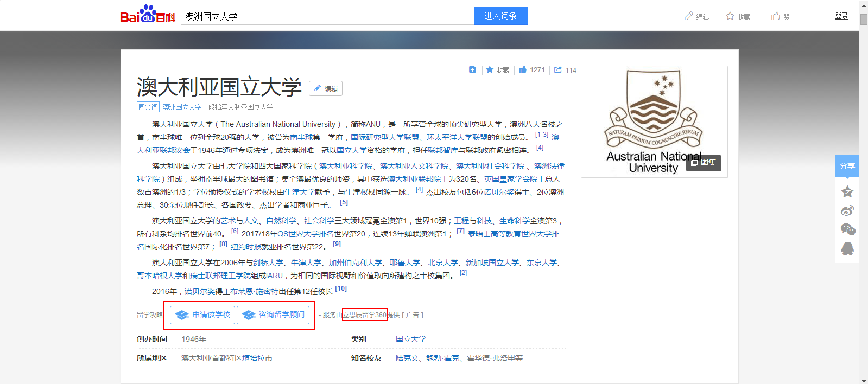
Task: Open the 英国皇家学会院士 link
Action: click(x=515, y=179)
